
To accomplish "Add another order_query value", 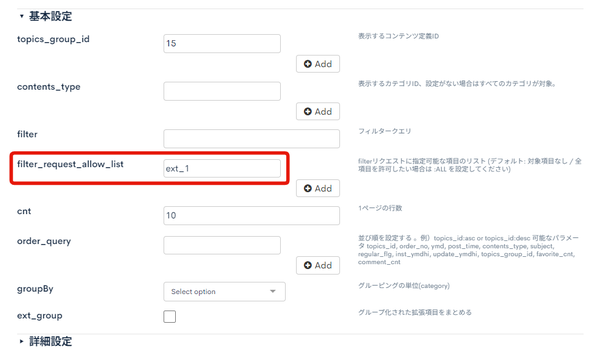I will pos(318,265).
